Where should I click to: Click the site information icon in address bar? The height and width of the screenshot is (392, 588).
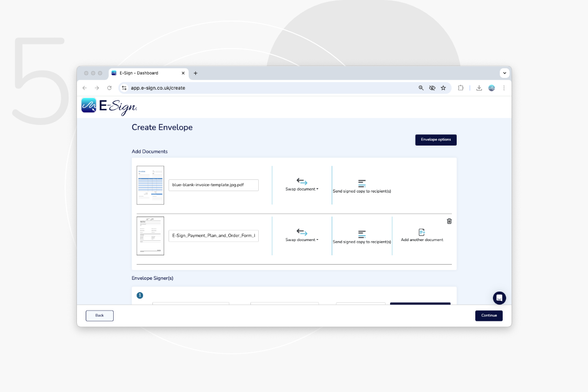click(124, 88)
